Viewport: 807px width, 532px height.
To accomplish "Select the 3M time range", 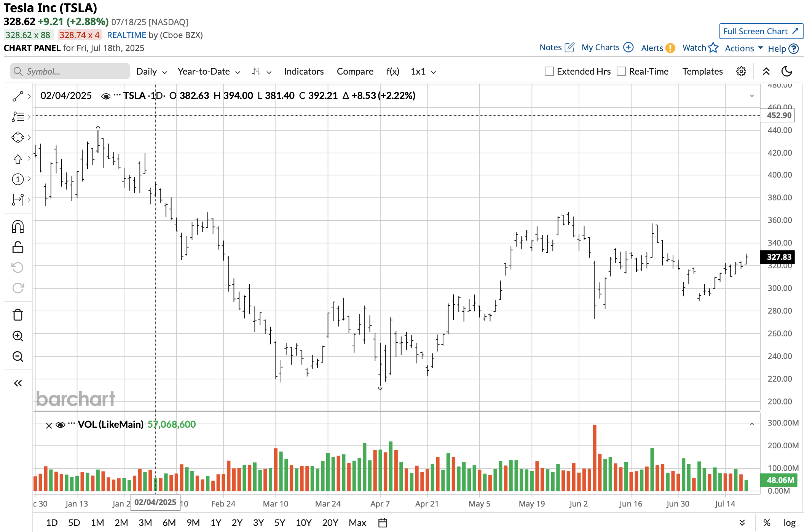I will pyautogui.click(x=145, y=523).
